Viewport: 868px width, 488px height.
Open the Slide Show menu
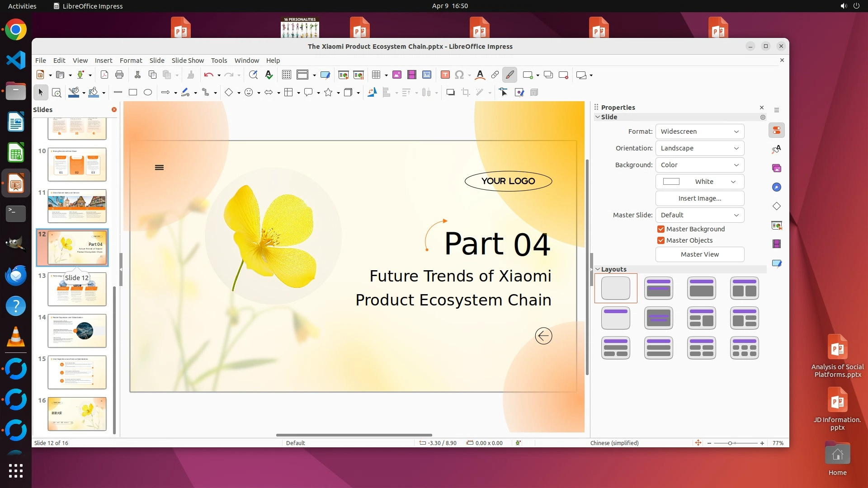188,61
